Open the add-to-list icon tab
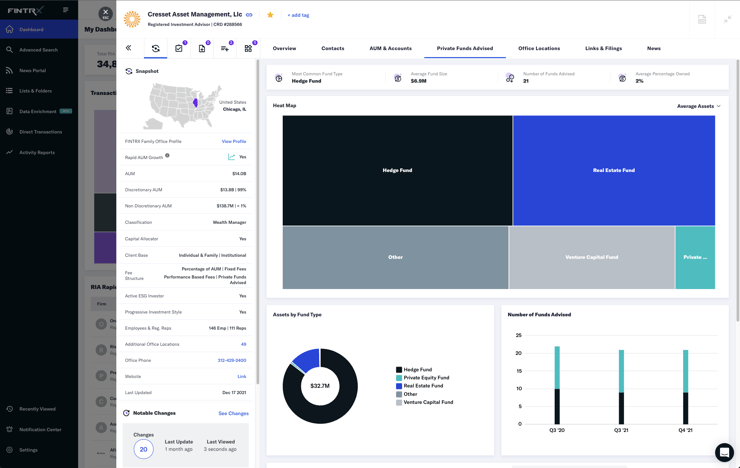The width and height of the screenshot is (740, 468). [225, 48]
